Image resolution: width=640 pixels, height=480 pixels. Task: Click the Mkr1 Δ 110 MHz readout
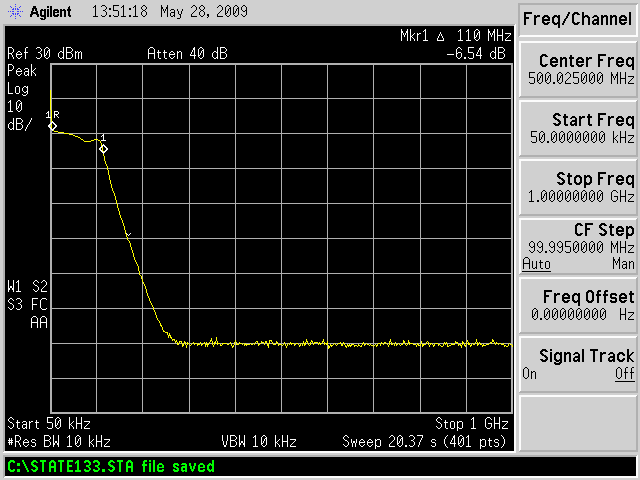(456, 36)
